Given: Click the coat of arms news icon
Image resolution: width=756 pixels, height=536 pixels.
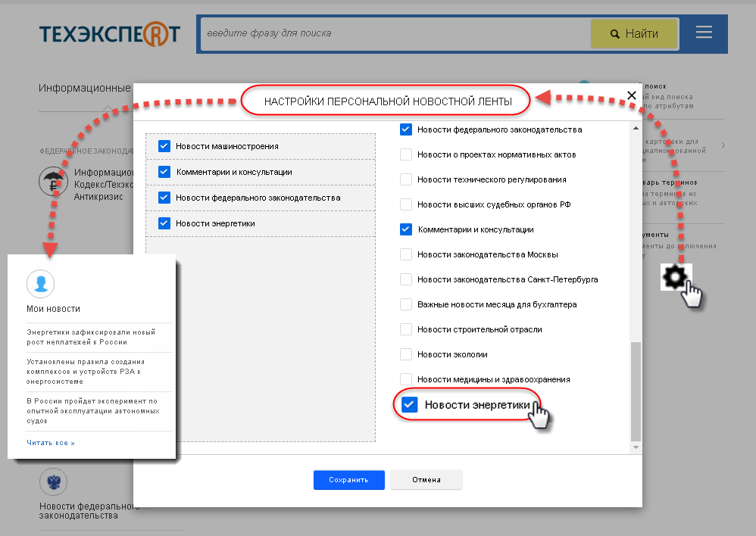Looking at the screenshot, I should [x=53, y=481].
